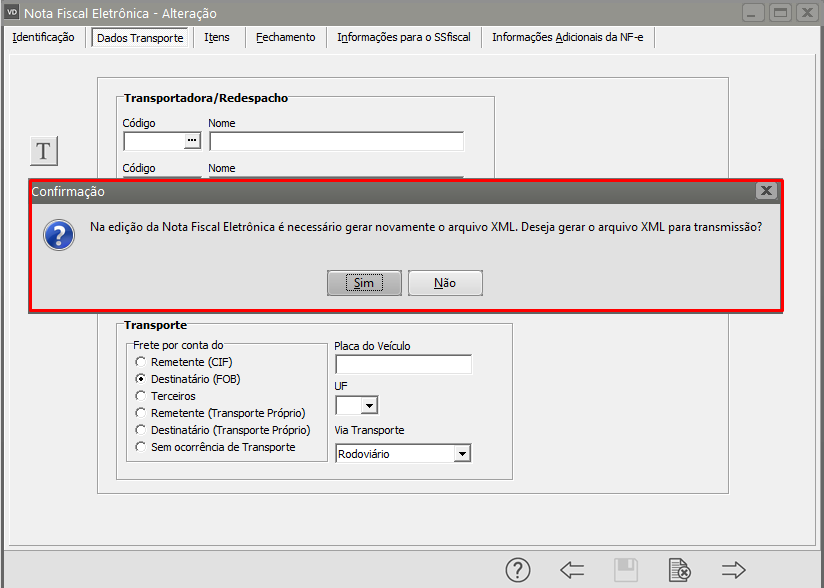
Task: Go back with the left arrow icon
Action: pyautogui.click(x=572, y=570)
